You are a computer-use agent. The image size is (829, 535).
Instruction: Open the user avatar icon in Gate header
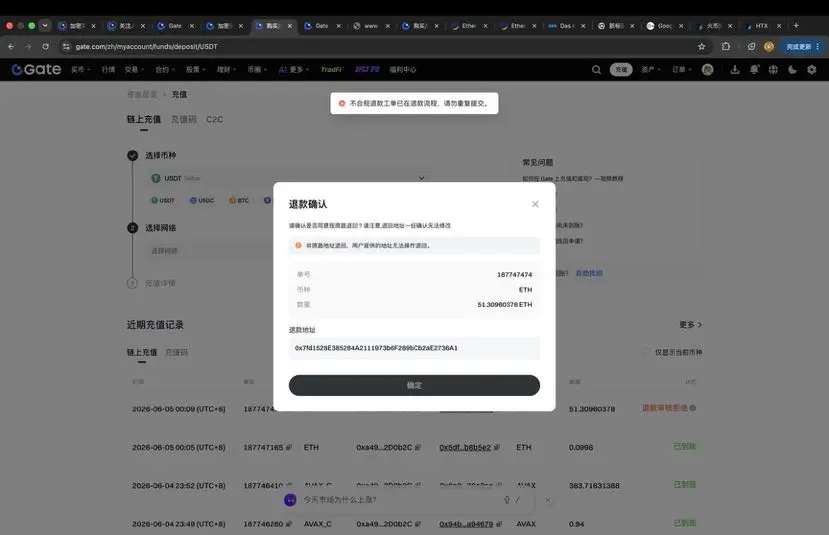707,69
